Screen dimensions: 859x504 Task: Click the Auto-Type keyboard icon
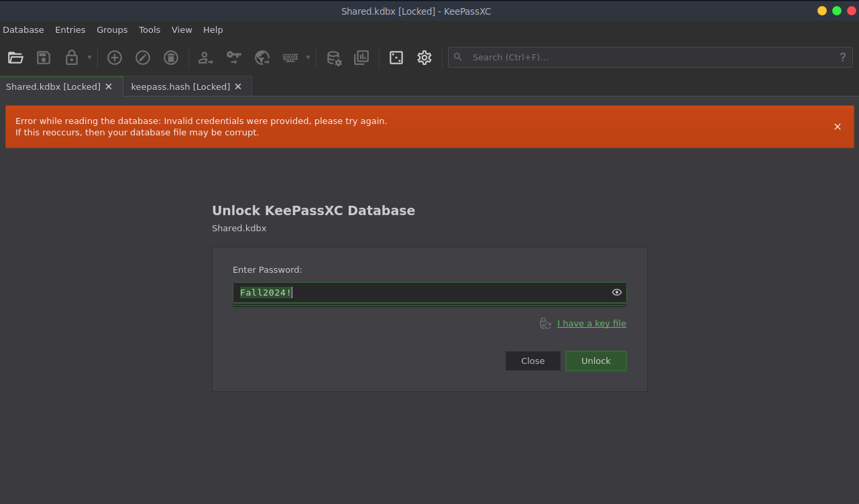pos(290,58)
